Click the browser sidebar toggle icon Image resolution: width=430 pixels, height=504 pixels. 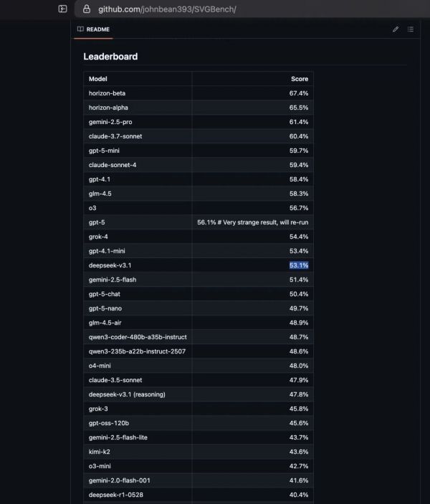(x=63, y=9)
